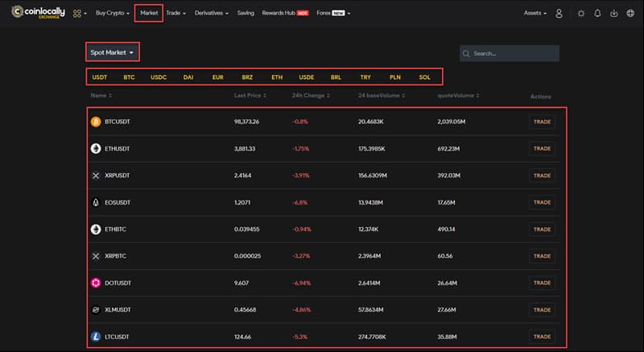Focus the Search input field
This screenshot has height=352, width=644.
tap(510, 53)
